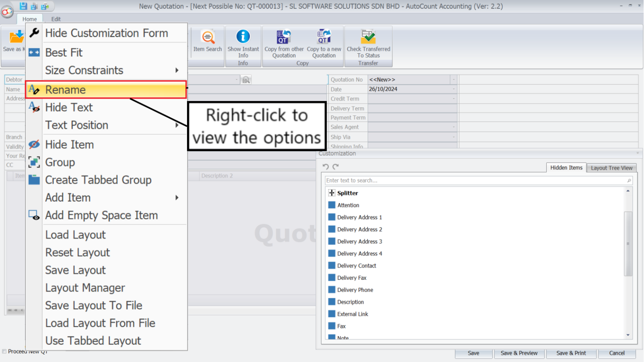Viewport: 644px width, 362px height.
Task: Toggle the Proceed New QT checkbox
Action: pyautogui.click(x=4, y=352)
